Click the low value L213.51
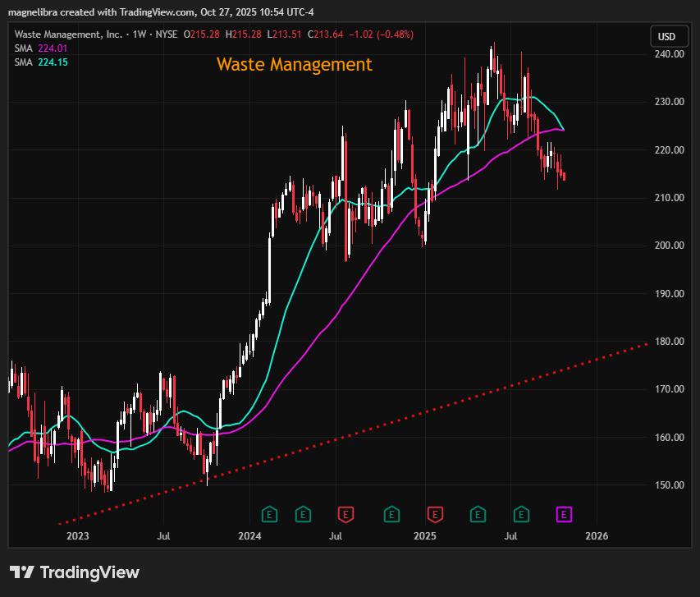This screenshot has height=597, width=700. (285, 34)
